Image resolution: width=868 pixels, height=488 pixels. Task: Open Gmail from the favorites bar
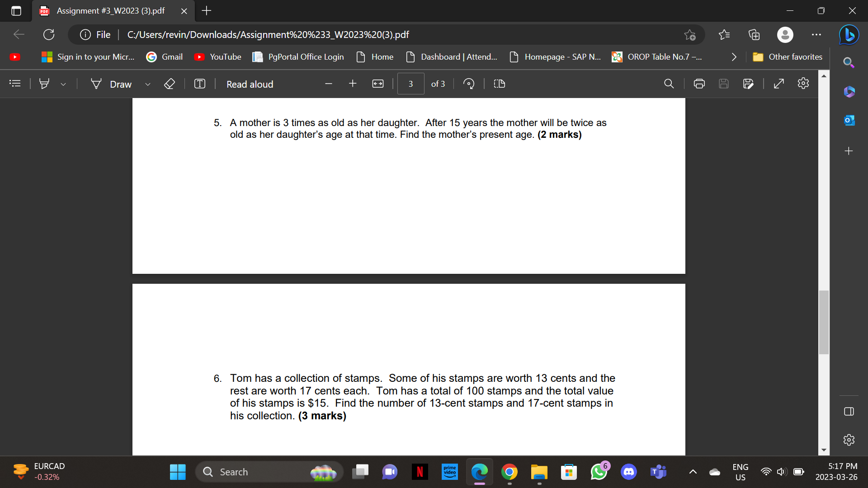[164, 57]
